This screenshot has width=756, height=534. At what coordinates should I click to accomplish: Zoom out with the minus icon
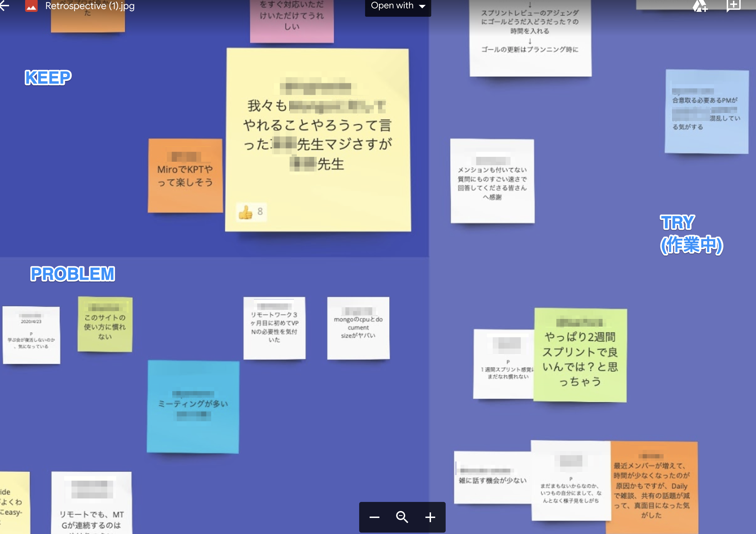tap(375, 517)
